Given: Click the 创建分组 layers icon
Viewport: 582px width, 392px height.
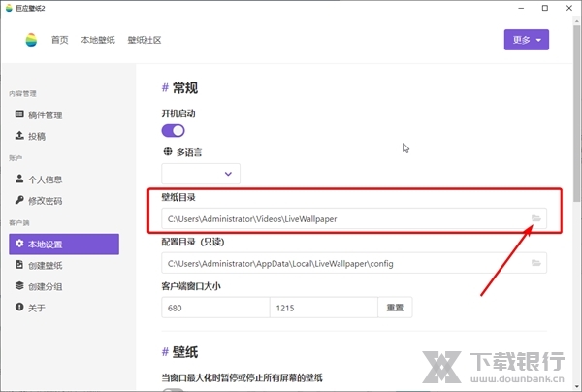Looking at the screenshot, I should pyautogui.click(x=19, y=285).
